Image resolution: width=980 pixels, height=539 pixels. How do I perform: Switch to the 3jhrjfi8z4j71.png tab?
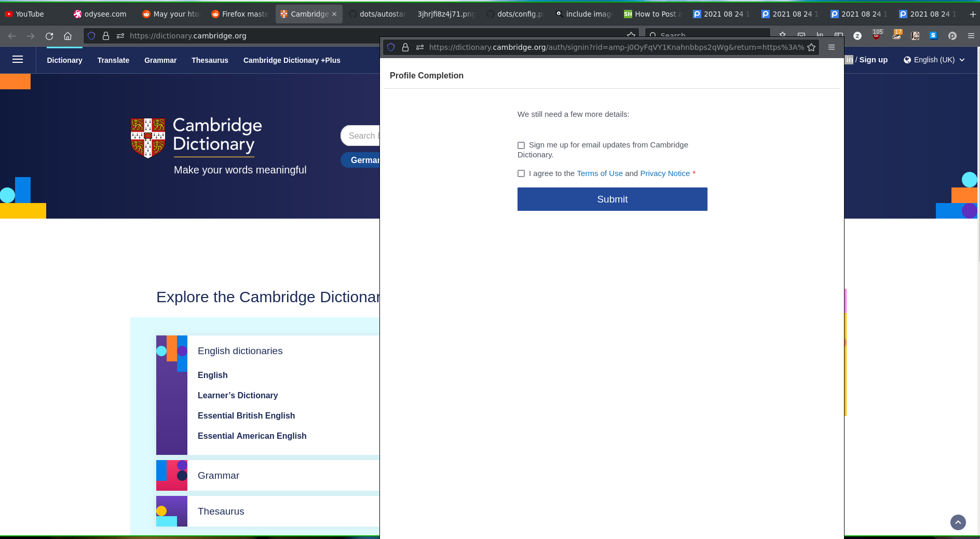pyautogui.click(x=446, y=14)
